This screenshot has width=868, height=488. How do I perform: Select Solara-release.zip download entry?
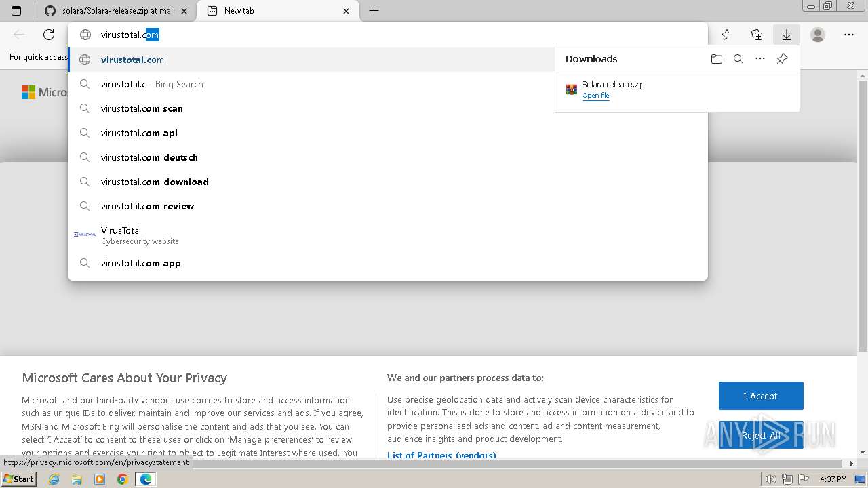(x=677, y=89)
